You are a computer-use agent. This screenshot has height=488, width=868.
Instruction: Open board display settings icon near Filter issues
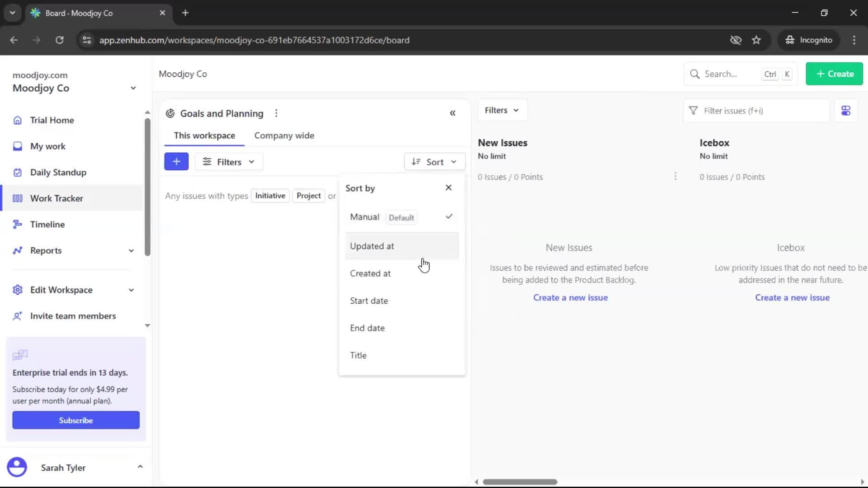click(846, 110)
